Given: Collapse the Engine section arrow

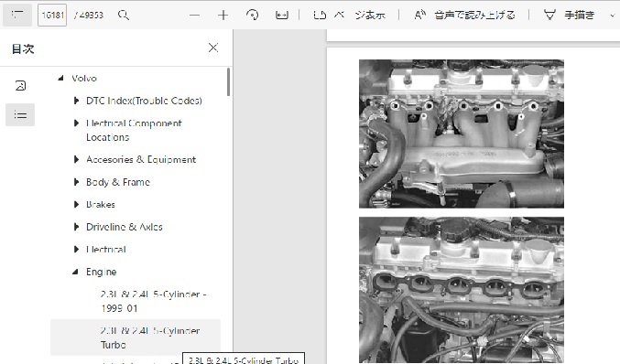Looking at the screenshot, I should [75, 272].
